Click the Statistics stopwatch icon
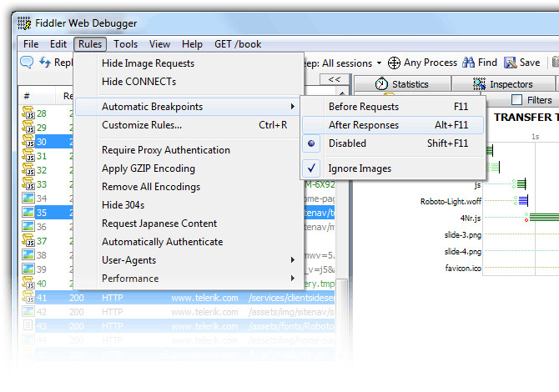 click(381, 84)
